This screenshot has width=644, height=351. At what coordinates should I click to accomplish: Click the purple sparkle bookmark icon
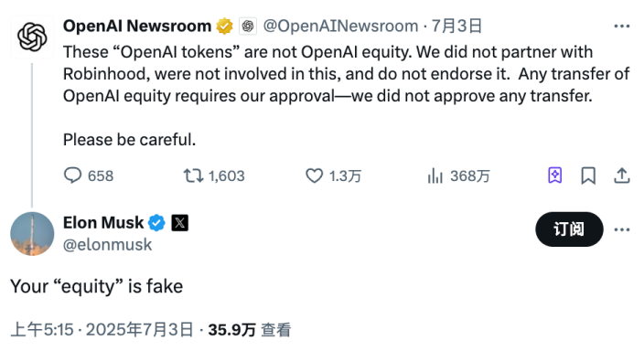coord(555,175)
